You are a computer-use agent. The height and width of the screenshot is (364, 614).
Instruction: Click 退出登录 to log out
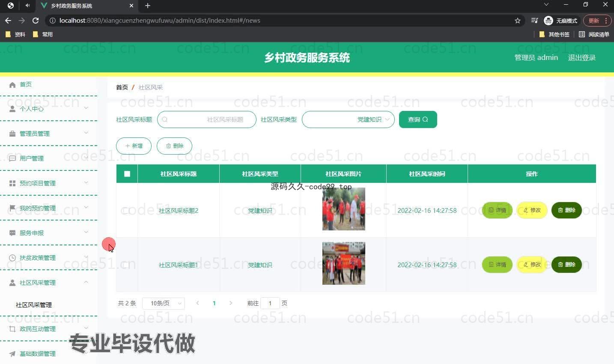pos(581,57)
